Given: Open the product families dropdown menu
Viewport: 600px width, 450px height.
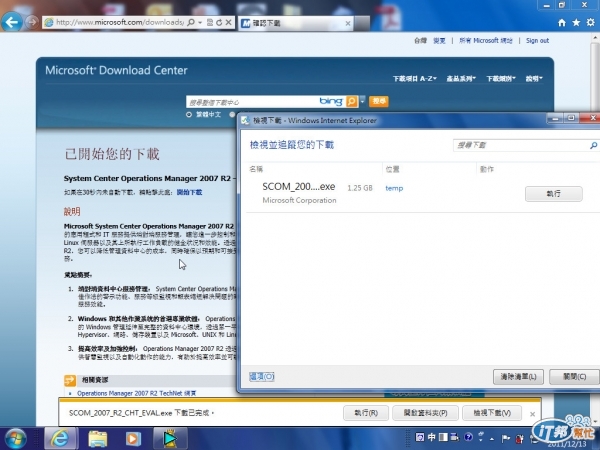Looking at the screenshot, I should [461, 78].
